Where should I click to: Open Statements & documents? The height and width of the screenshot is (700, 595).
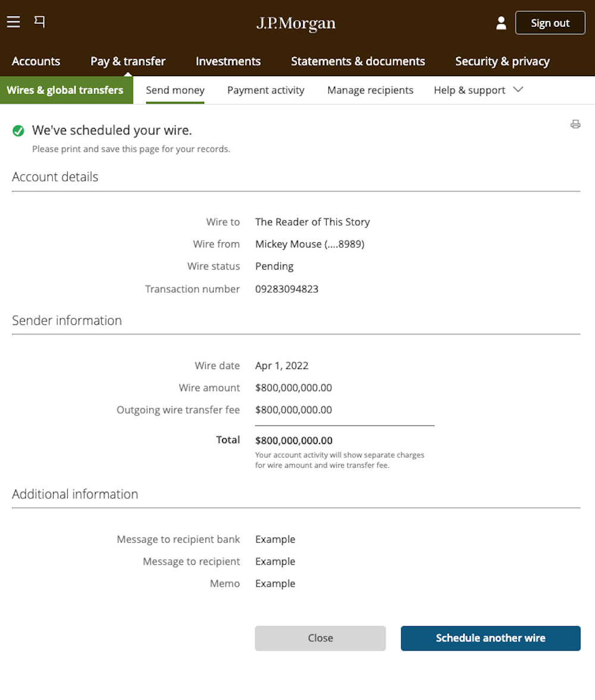(x=358, y=61)
